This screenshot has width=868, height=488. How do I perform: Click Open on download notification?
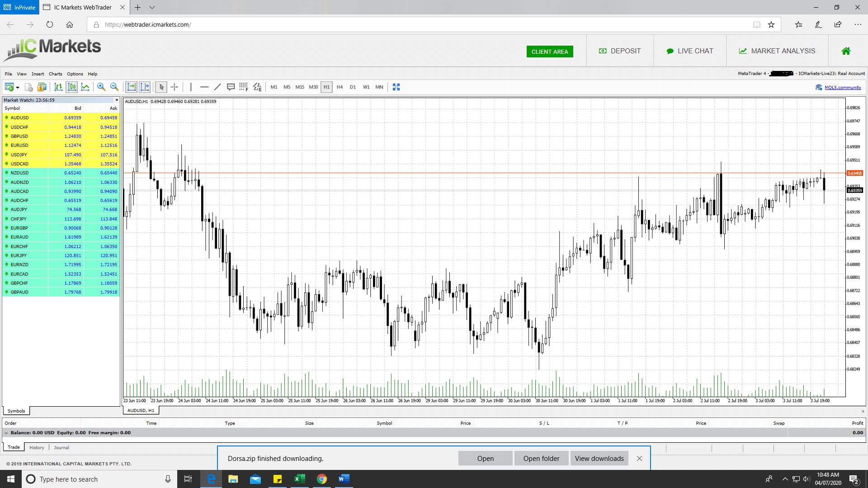(486, 458)
